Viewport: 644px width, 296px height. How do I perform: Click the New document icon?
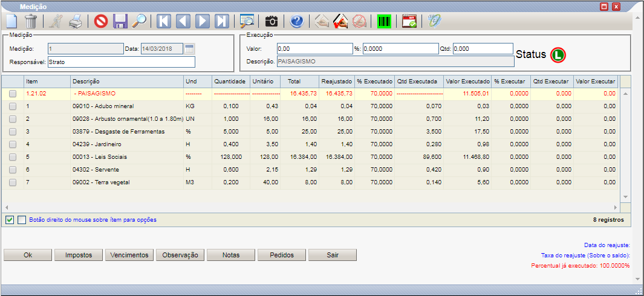11,21
